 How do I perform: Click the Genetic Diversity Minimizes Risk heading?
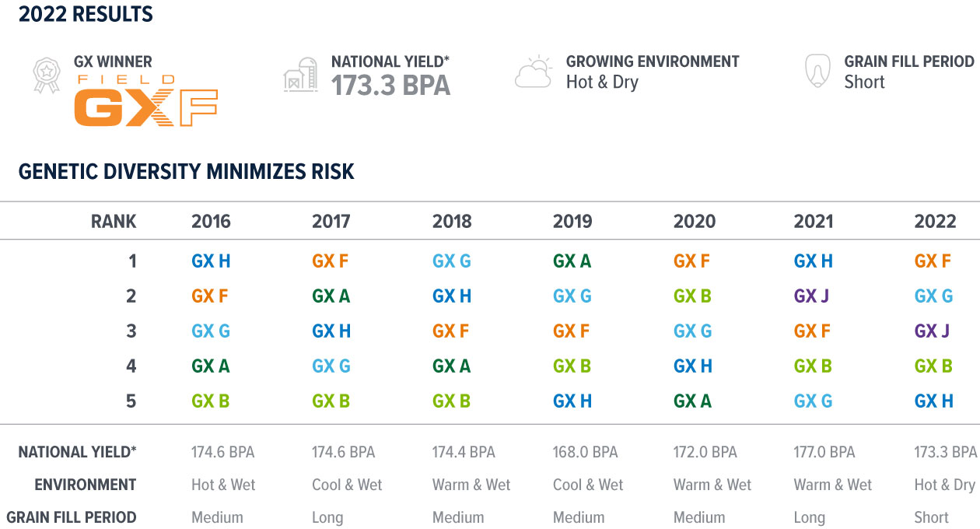pos(187,171)
